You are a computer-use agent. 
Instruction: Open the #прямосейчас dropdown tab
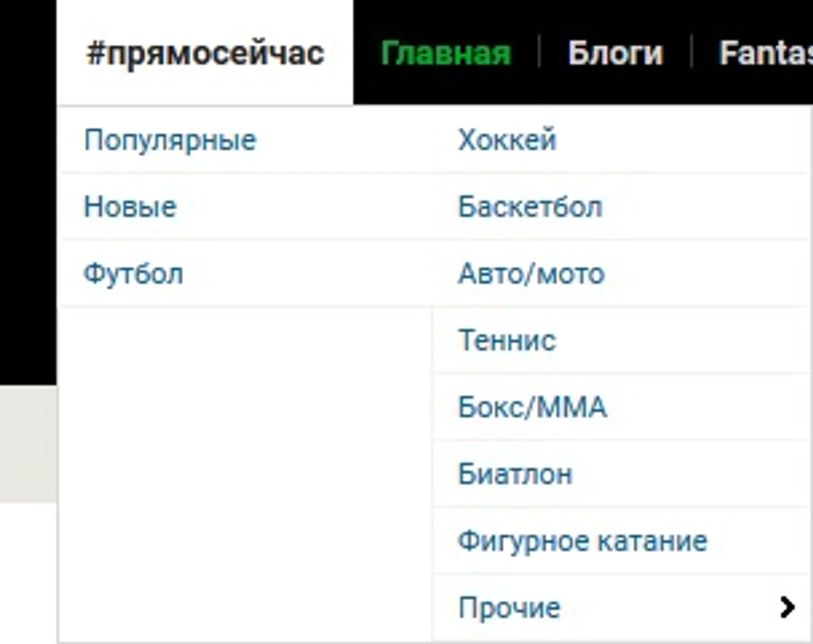[x=205, y=53]
